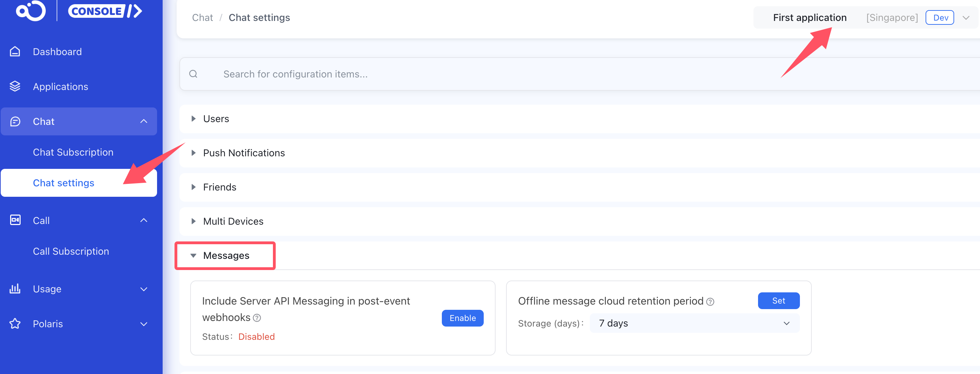Screen dimensions: 980x374
Task: Open the Storage days dropdown
Action: point(694,323)
